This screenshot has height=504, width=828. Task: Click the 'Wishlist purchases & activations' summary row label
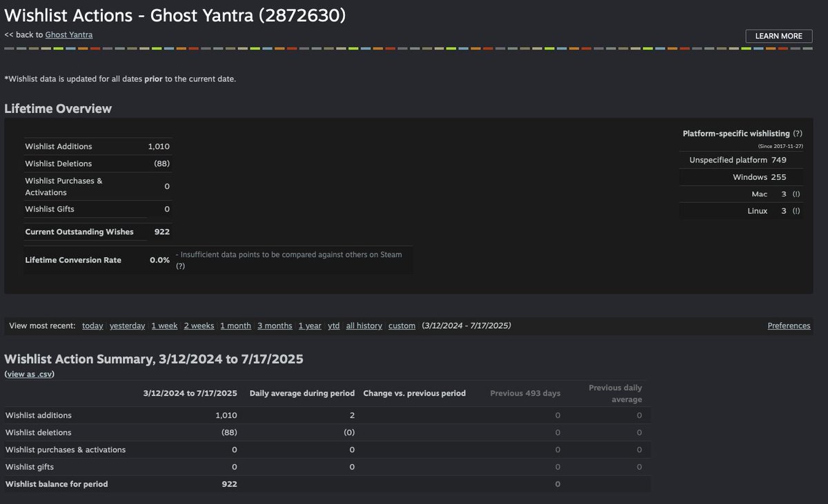[66, 450]
